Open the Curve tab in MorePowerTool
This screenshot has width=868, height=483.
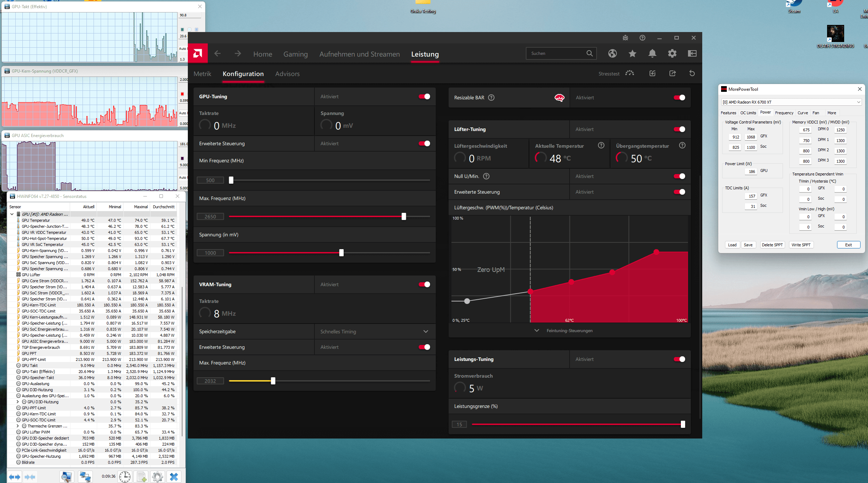(x=803, y=113)
